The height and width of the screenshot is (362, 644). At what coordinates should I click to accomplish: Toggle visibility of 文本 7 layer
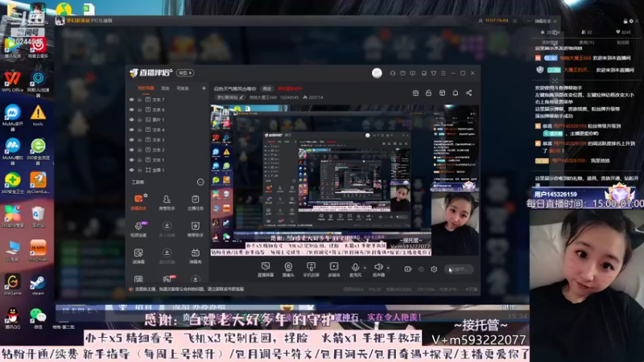click(131, 100)
